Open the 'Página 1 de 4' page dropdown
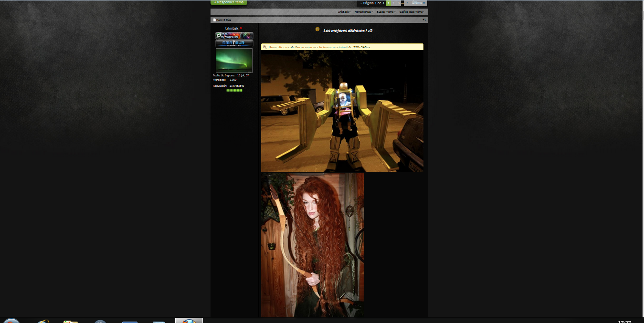The height and width of the screenshot is (323, 644). 373,3
